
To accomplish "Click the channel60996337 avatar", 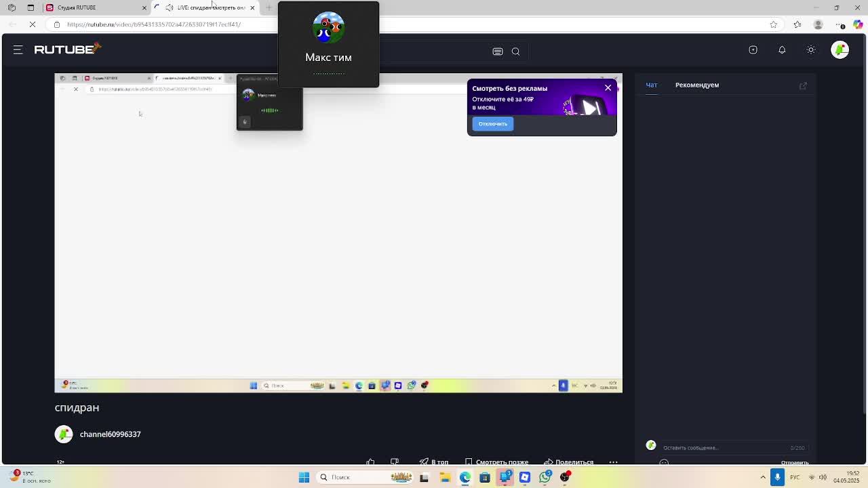I will (64, 434).
